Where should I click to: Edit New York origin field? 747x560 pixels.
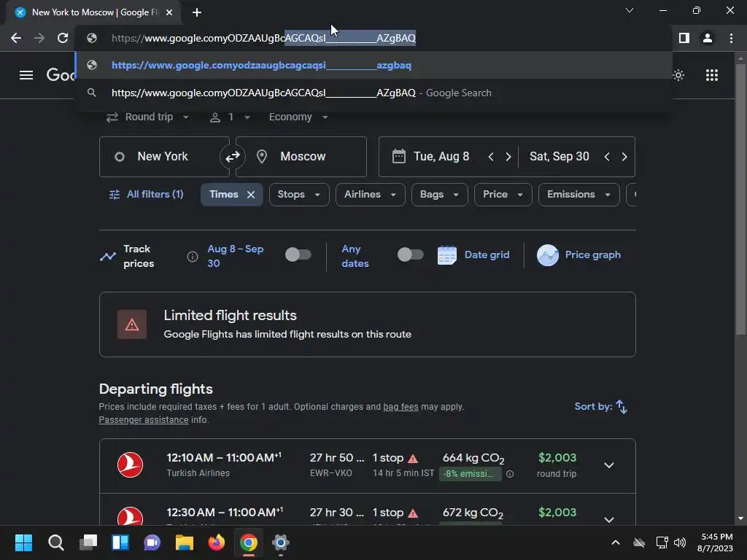[x=164, y=157]
